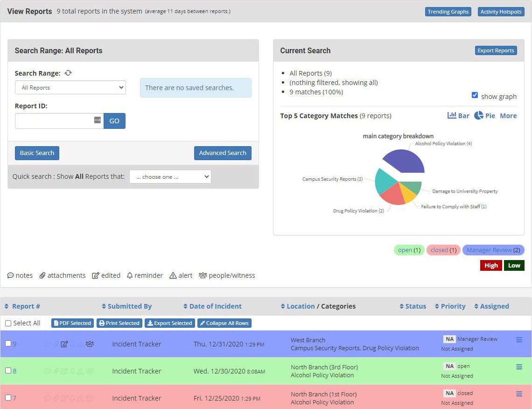The height and width of the screenshot is (409, 532).
Task: Sort the table by Report # column
Action: 22,306
